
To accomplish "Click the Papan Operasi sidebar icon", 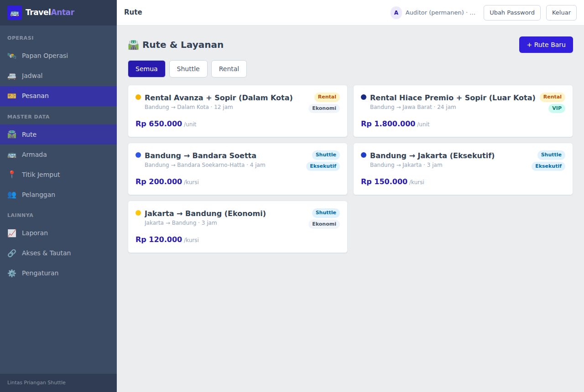I will coord(12,56).
